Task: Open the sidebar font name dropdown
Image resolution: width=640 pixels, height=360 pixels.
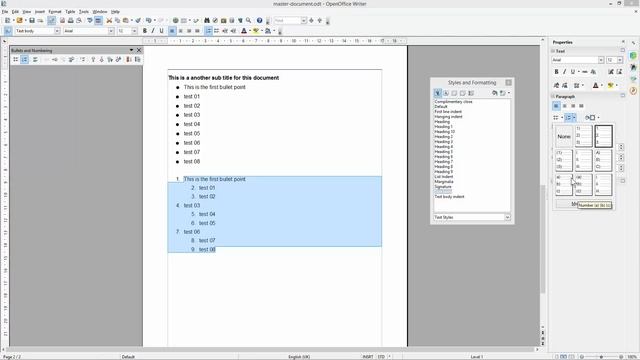Action: (601, 60)
